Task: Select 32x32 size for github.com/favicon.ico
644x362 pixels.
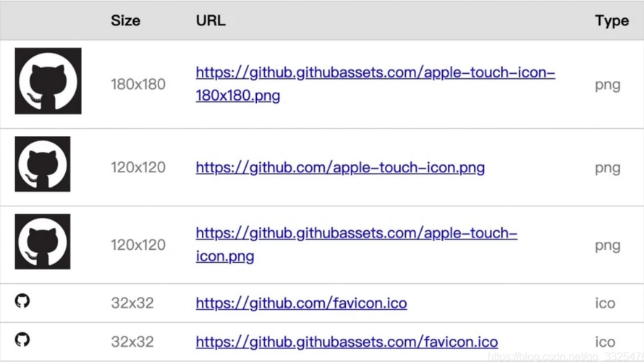Action: 132,303
